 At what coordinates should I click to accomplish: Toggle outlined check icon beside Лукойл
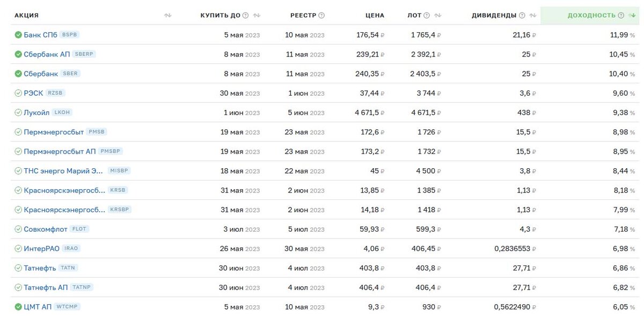tap(18, 113)
